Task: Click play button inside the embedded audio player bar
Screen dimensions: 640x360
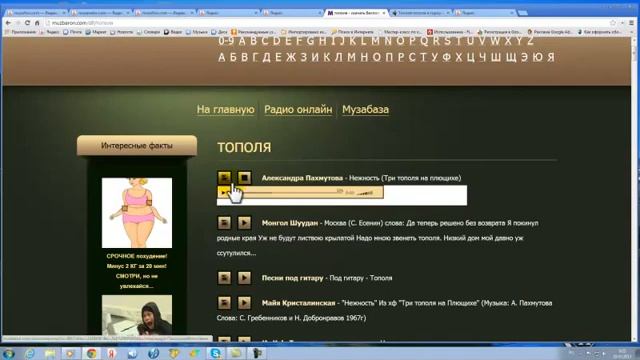Action: pos(223,192)
